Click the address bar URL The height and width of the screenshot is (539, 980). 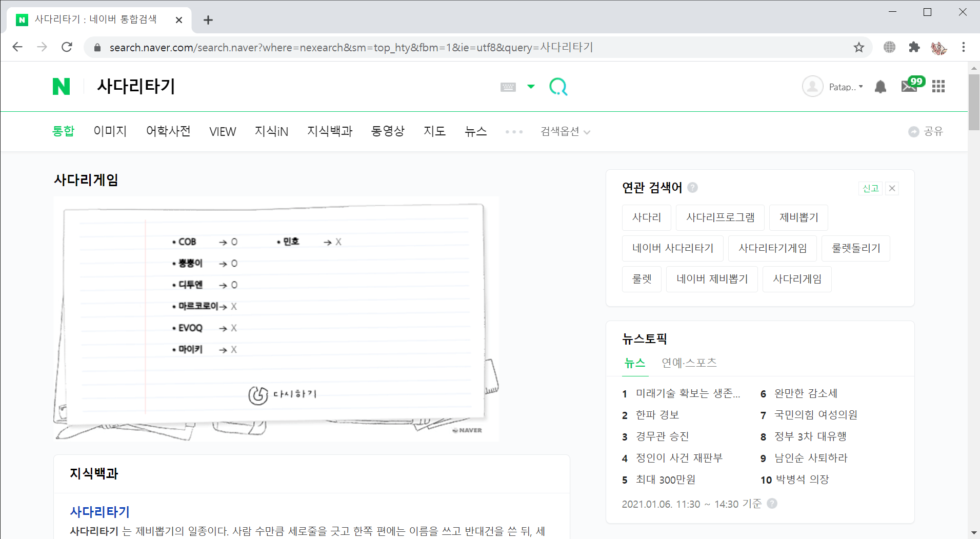pyautogui.click(x=351, y=47)
